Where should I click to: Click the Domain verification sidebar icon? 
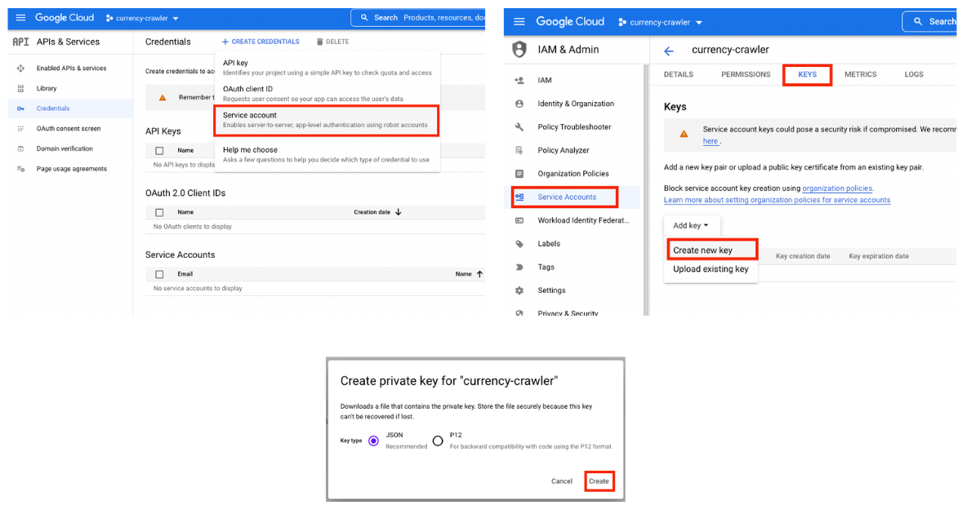point(20,148)
